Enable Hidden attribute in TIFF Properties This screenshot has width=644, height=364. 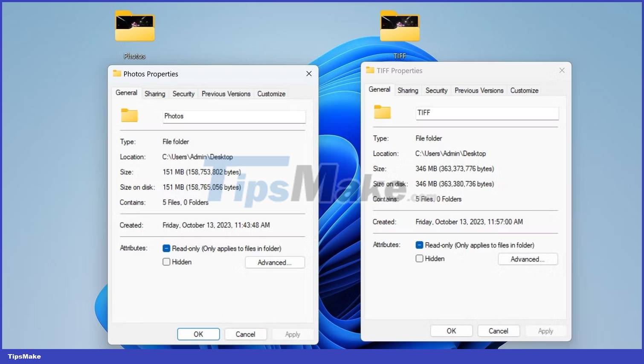[x=419, y=259]
